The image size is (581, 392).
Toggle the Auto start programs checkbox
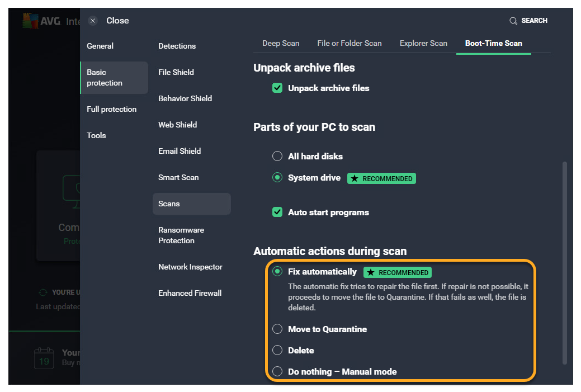point(277,212)
